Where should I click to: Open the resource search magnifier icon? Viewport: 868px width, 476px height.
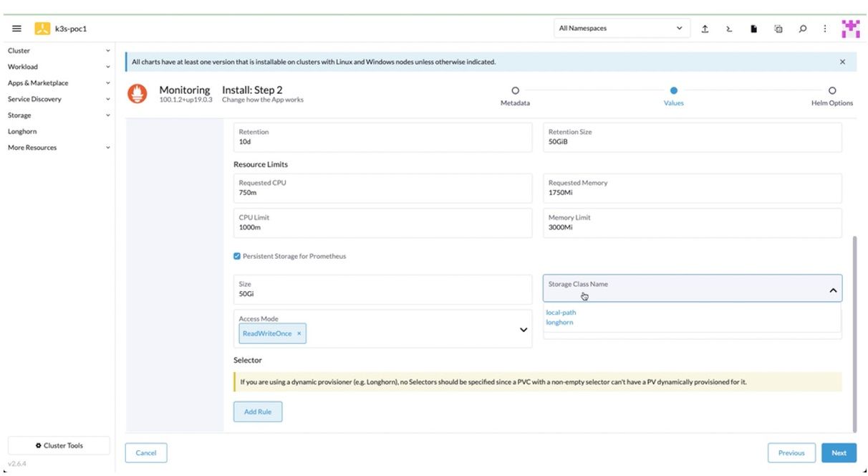click(802, 29)
